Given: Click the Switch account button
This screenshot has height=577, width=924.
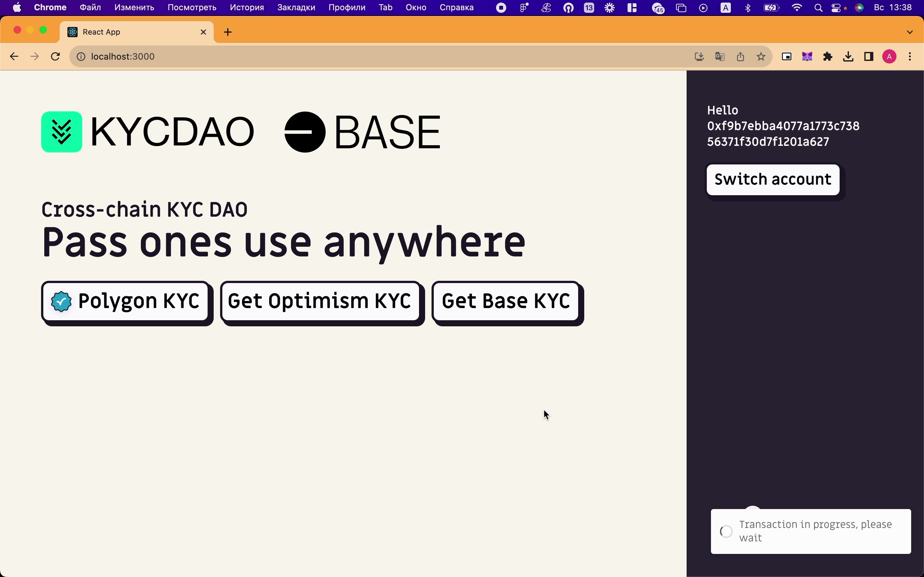Looking at the screenshot, I should click(x=773, y=179).
